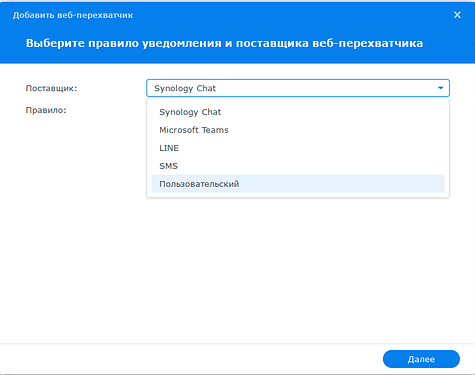The height and width of the screenshot is (375, 475).
Task: Click the Правило: field label
Action: click(46, 110)
